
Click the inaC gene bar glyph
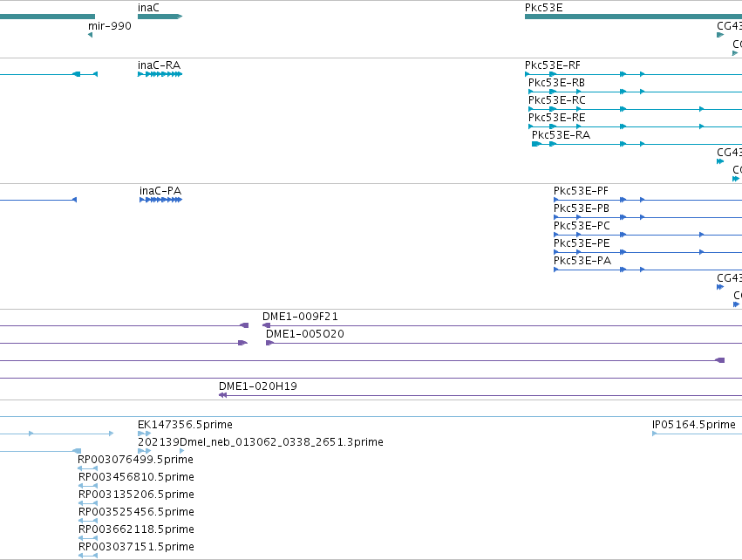[160, 17]
